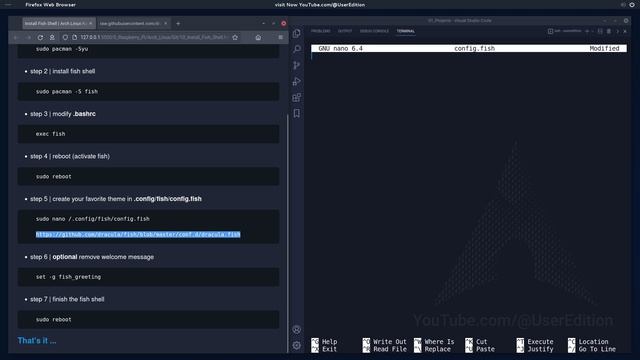Open the Bookmarks view in the activity bar
640x360 pixels.
coord(297,113)
